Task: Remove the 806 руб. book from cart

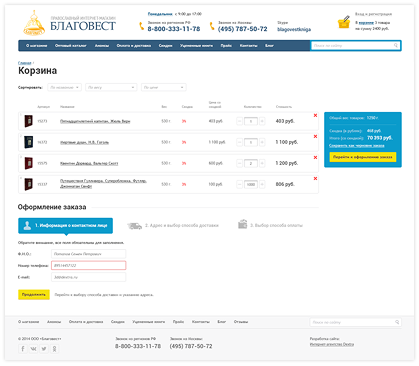Action: coord(315,178)
